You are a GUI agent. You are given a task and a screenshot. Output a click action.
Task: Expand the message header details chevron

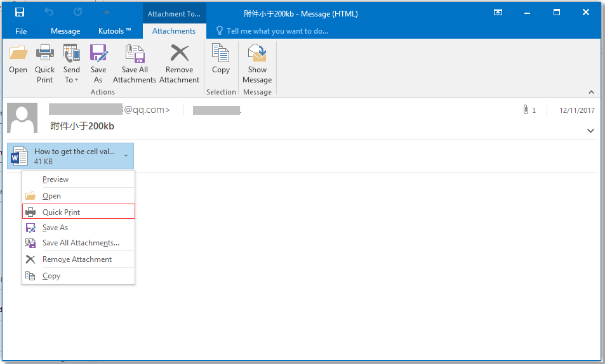(x=590, y=131)
